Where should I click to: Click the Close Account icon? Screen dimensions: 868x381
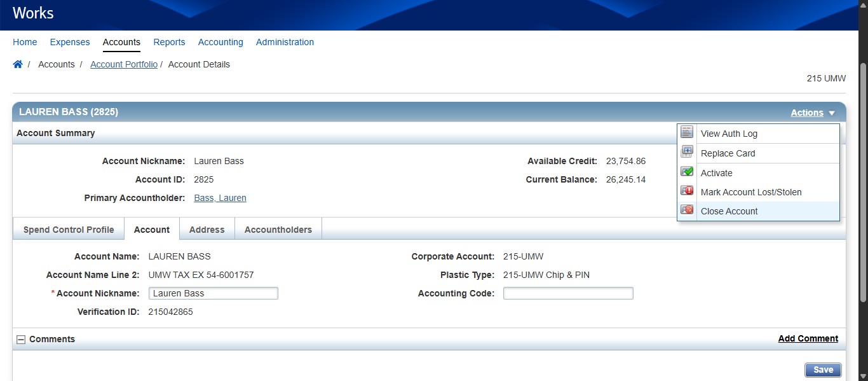point(687,210)
